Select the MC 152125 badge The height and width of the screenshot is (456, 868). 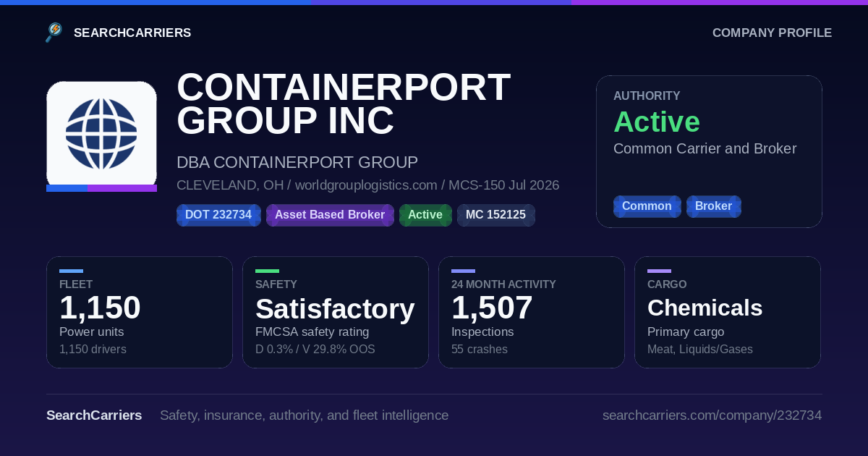pos(495,215)
